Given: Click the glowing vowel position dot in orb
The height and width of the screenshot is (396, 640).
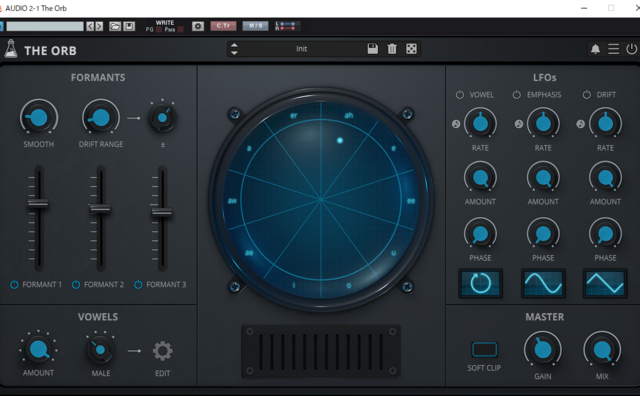Looking at the screenshot, I should (340, 140).
